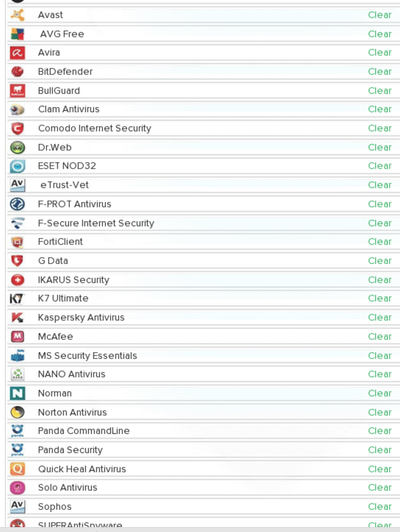Viewport: 400px width, 532px height.
Task: Click the AVG Free colorful icon
Action: click(x=17, y=34)
